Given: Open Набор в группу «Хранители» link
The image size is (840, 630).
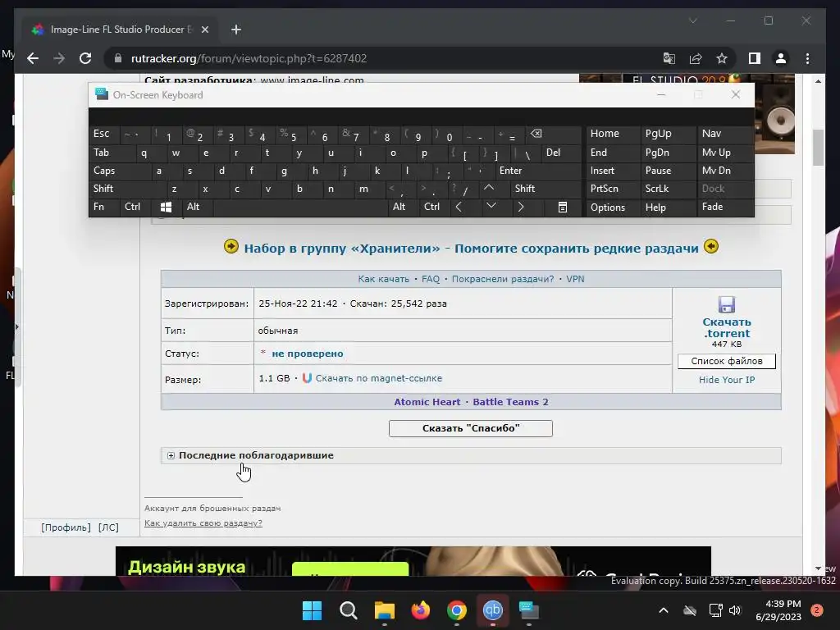Looking at the screenshot, I should pos(472,248).
